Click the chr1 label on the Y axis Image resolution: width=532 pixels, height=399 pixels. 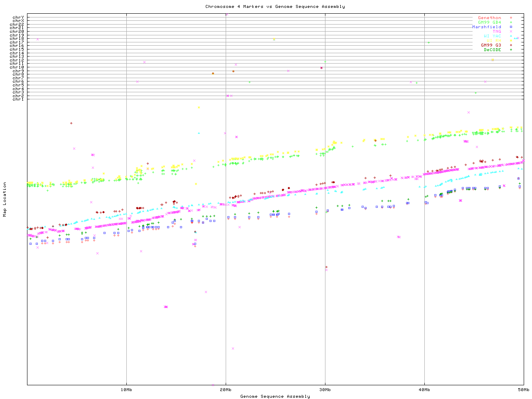point(18,99)
